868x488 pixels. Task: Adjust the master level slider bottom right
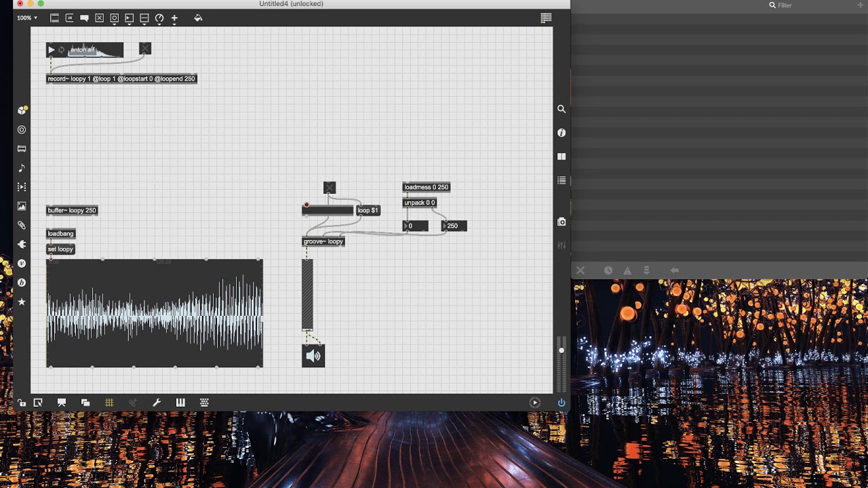click(x=561, y=364)
